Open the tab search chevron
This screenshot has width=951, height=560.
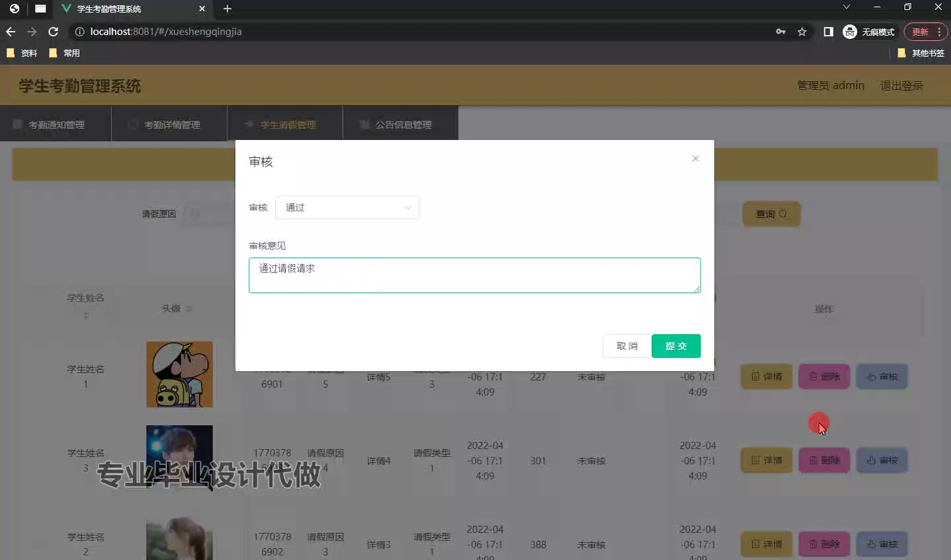click(x=846, y=7)
